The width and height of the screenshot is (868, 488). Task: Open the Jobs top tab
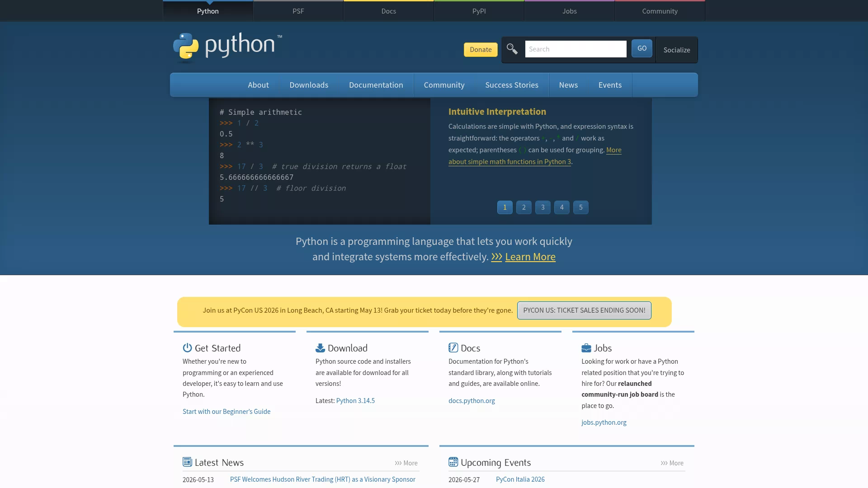point(570,11)
